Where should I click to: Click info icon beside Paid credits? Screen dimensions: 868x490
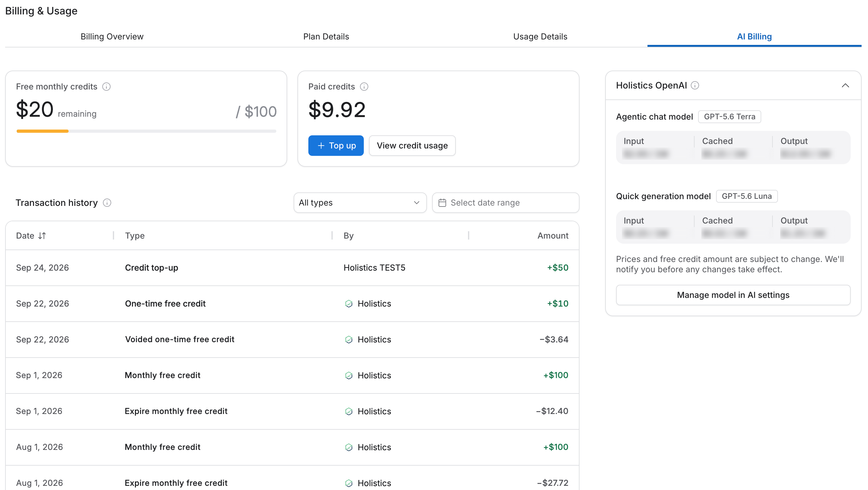[x=364, y=87]
